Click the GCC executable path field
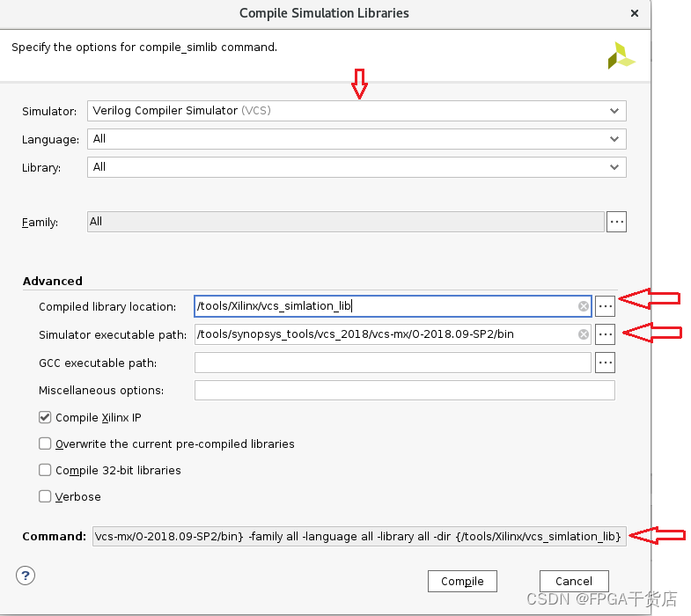The width and height of the screenshot is (691, 616). (x=393, y=363)
